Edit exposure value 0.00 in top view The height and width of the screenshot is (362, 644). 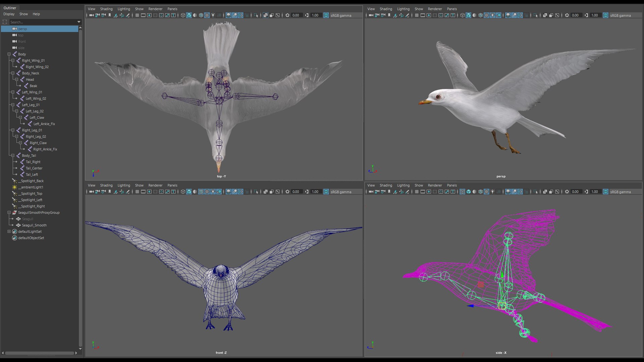click(x=296, y=15)
